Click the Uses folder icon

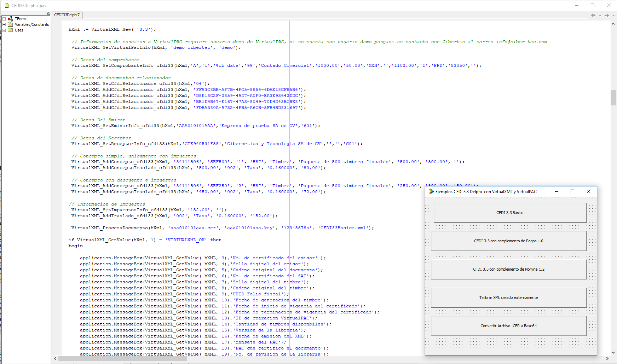pos(11,30)
